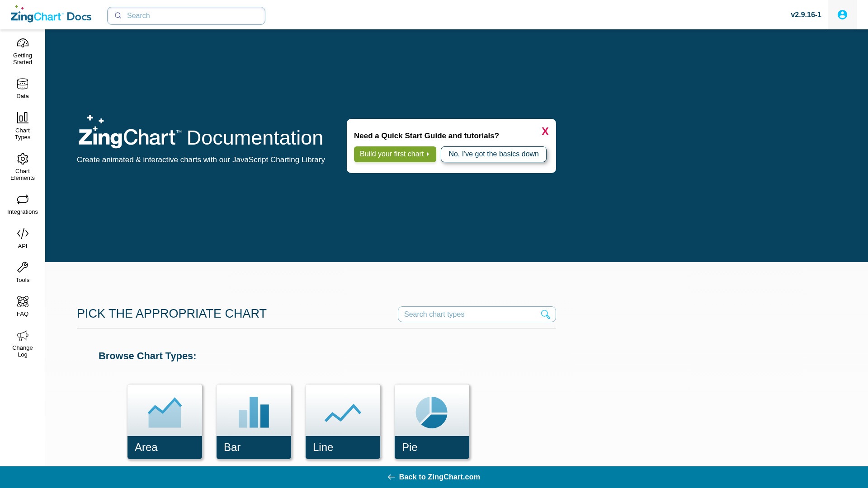
Task: Open the Bar chart card
Action: 254,422
